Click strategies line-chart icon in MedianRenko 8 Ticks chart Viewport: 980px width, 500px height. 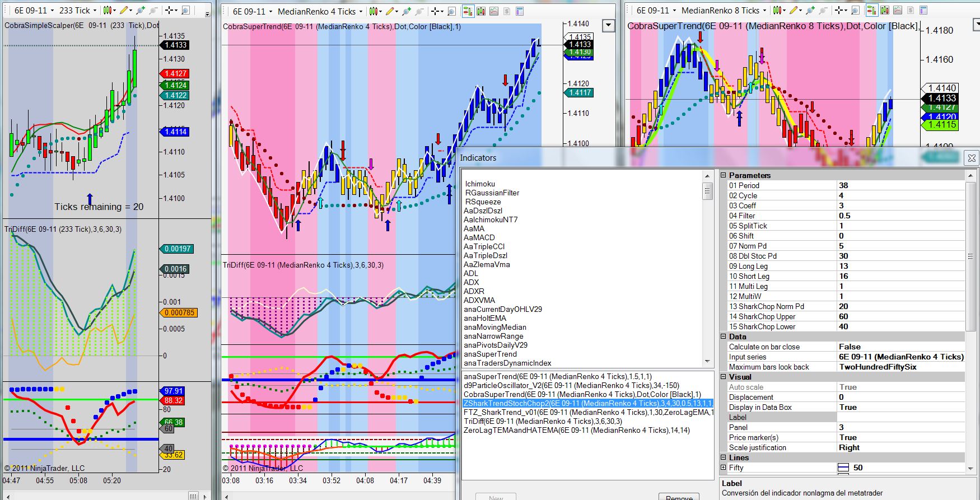pos(898,11)
